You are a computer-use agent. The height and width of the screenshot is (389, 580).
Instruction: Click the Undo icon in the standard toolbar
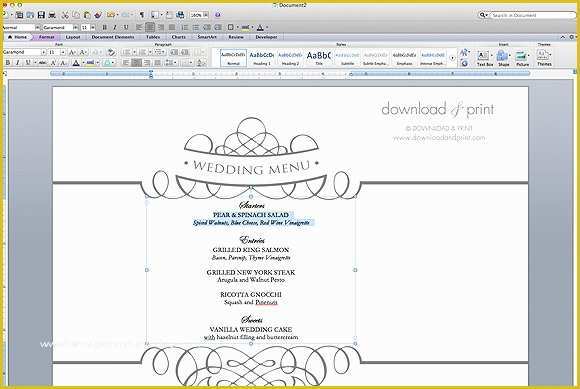click(111, 15)
